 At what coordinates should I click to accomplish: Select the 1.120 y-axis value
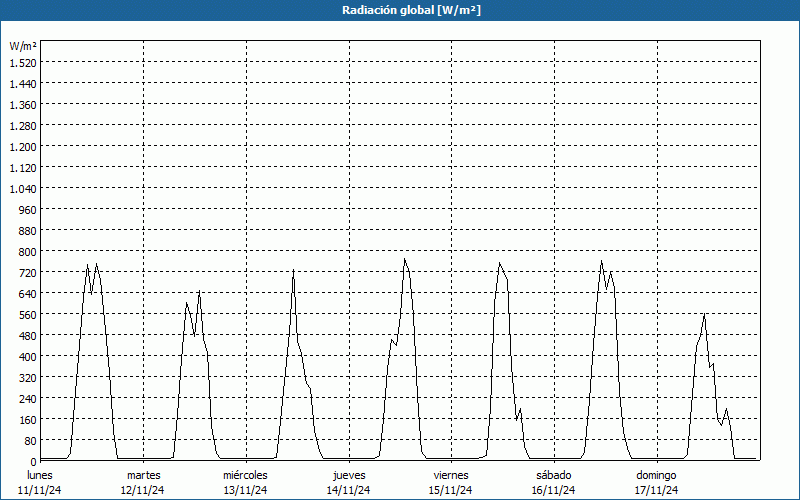pos(23,168)
